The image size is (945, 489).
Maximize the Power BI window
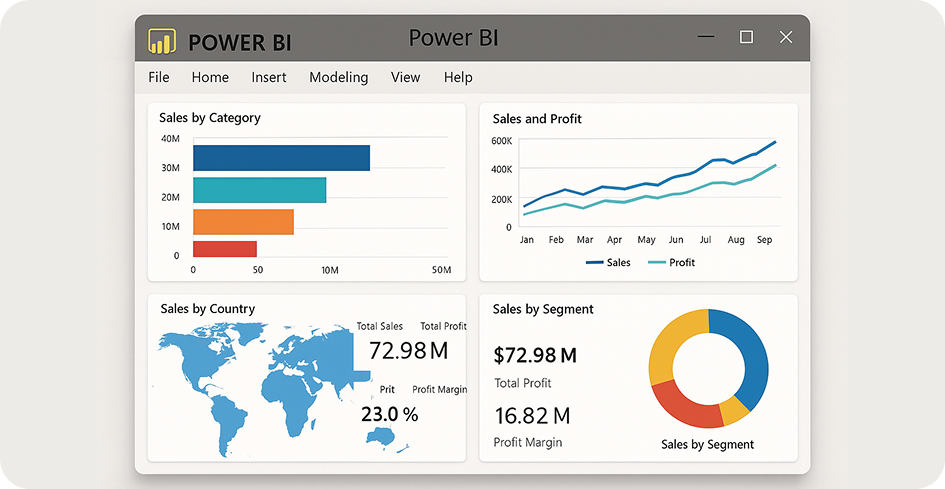pos(746,37)
